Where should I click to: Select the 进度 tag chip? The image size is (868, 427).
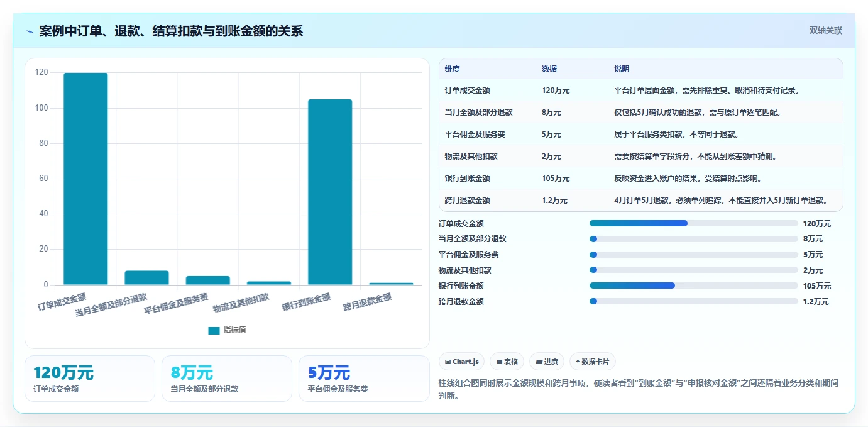pyautogui.click(x=547, y=362)
